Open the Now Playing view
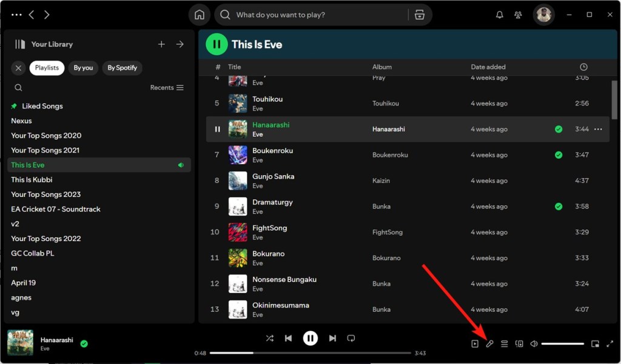Image resolution: width=621 pixels, height=364 pixels. click(x=475, y=343)
